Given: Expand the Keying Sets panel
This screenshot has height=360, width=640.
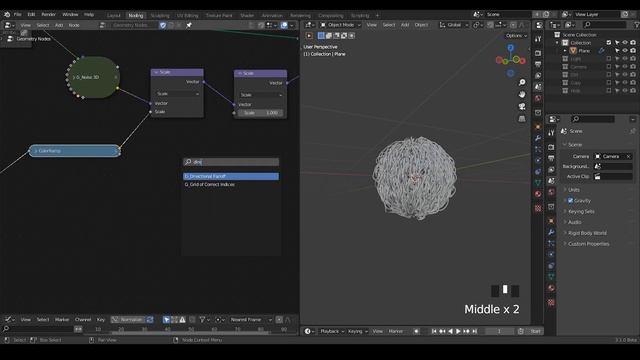Looking at the screenshot, I should point(581,211).
